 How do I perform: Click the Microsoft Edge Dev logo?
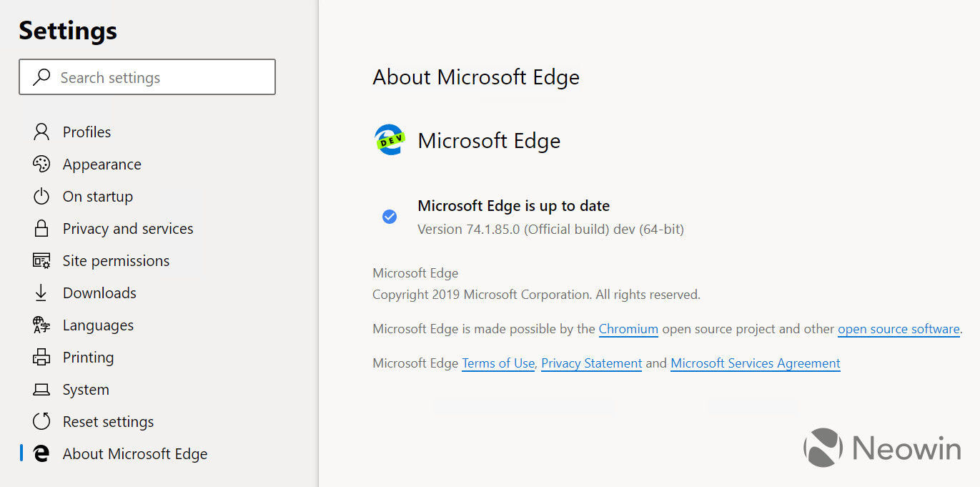[388, 139]
